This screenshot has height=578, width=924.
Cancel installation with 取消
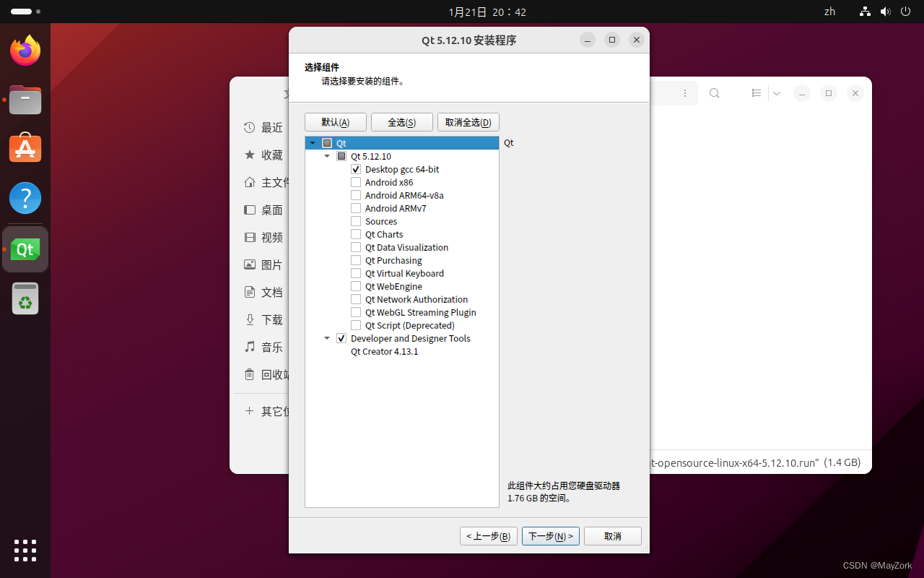613,536
